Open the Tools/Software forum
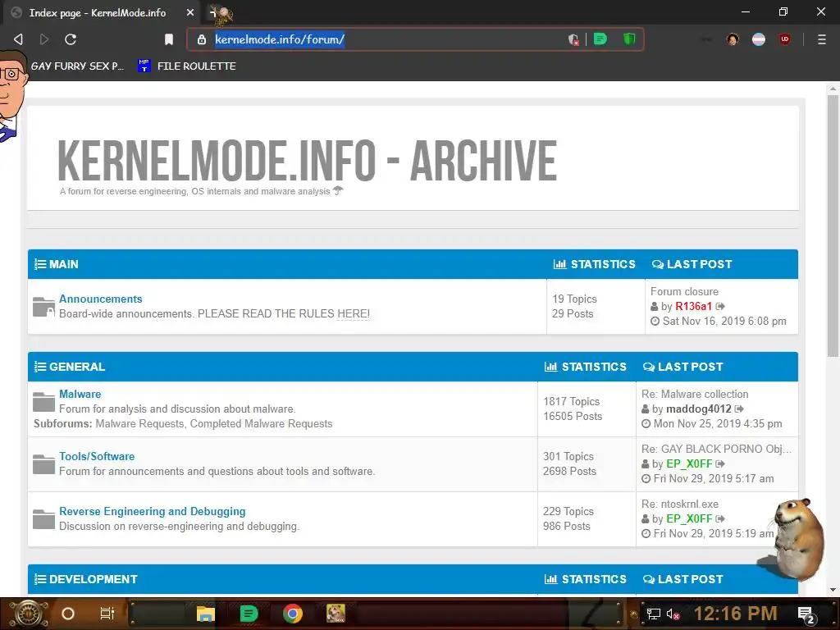Viewport: 840px width, 630px height. tap(97, 456)
